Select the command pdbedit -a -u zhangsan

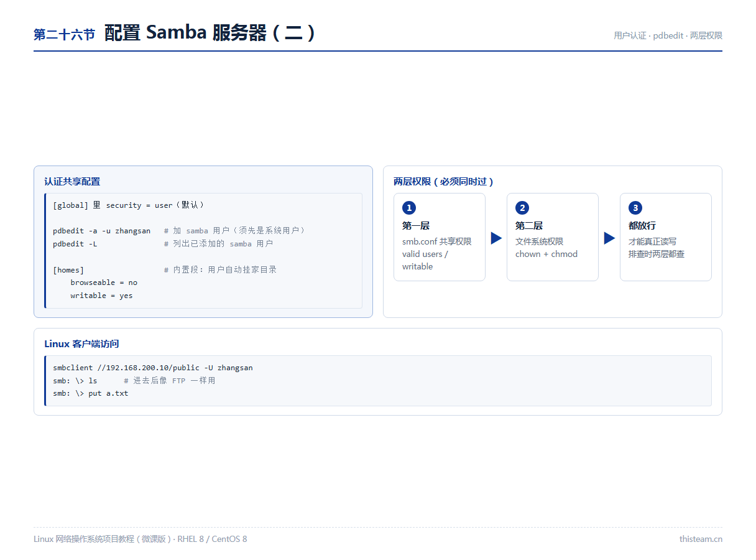tap(101, 231)
